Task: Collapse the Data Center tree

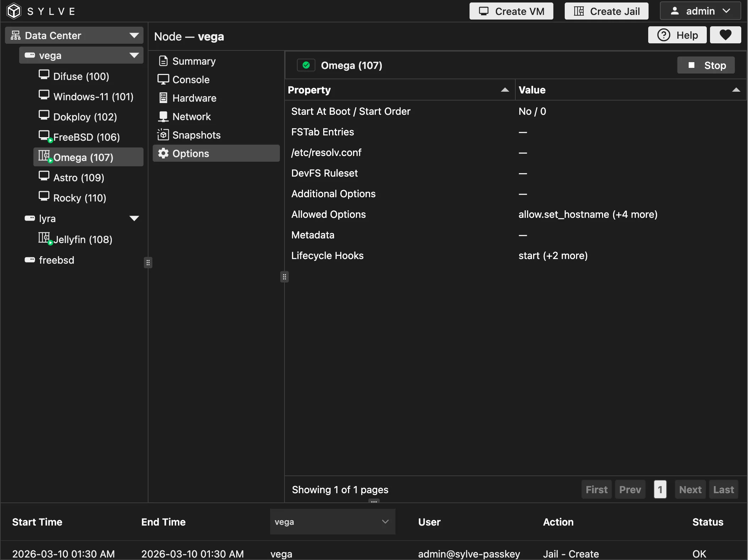Action: 134,35
